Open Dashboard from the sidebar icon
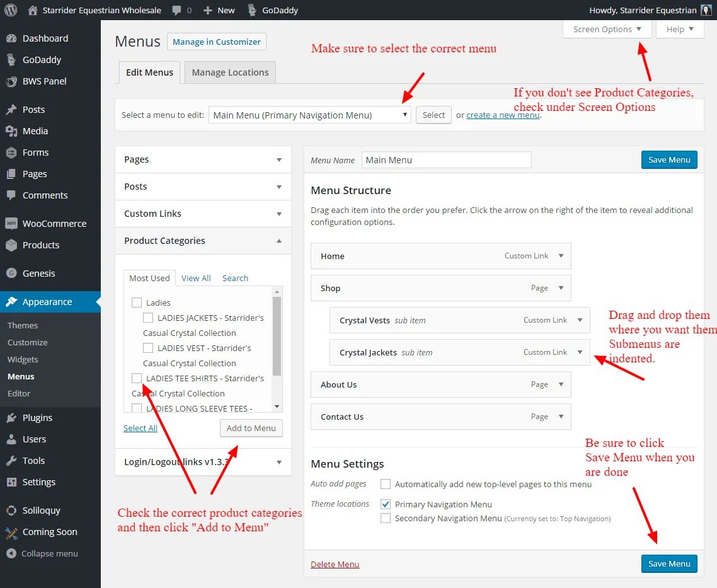717x588 pixels. tap(11, 38)
